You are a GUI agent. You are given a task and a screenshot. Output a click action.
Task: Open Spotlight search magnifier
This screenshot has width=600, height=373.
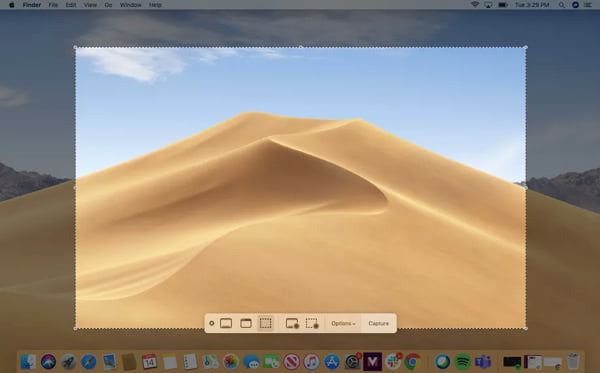[x=561, y=5]
